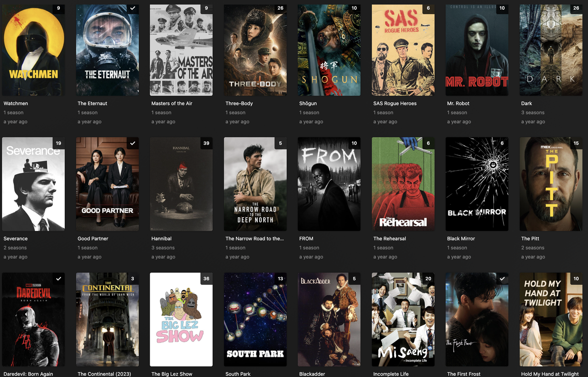The image size is (588, 377).
Task: Click the SAS Rogue Heroes title link
Action: pos(395,103)
